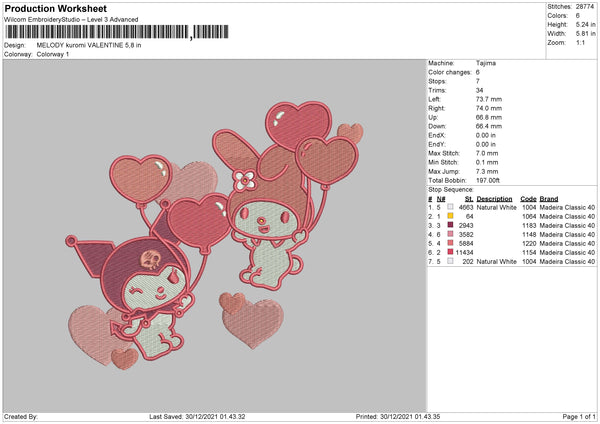Select the Max Jump value 7.3 mm
600x424 pixels.
(487, 171)
